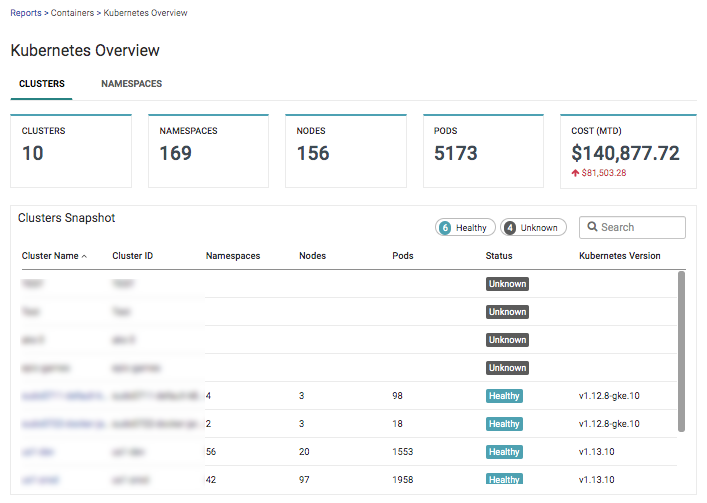This screenshot has height=503, width=707.
Task: Sort by Cluster Name column header
Action: 50,256
